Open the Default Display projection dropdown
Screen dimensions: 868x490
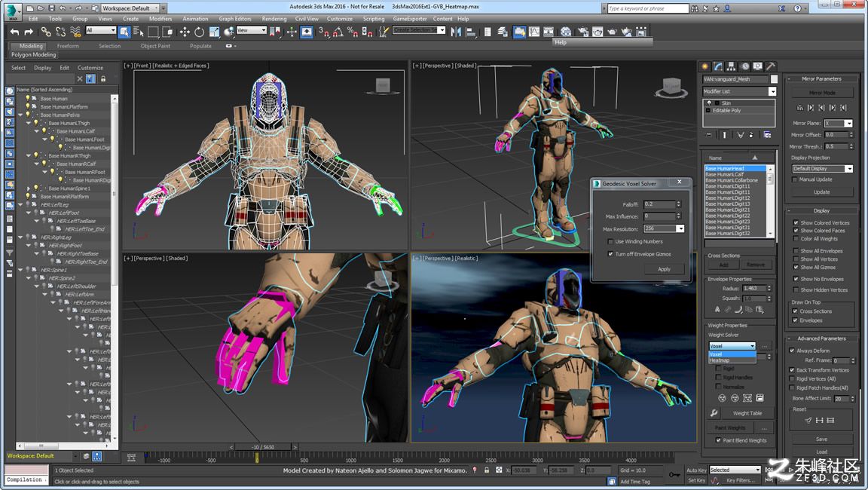823,168
